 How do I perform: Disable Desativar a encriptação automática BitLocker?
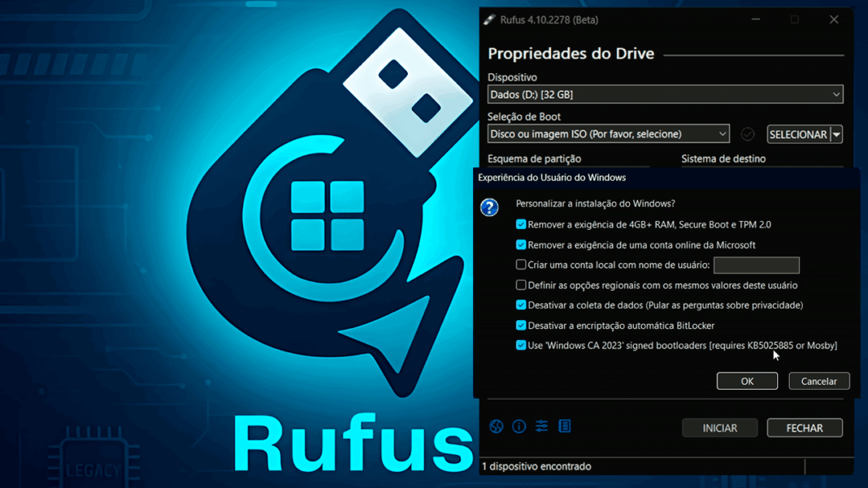pos(520,325)
